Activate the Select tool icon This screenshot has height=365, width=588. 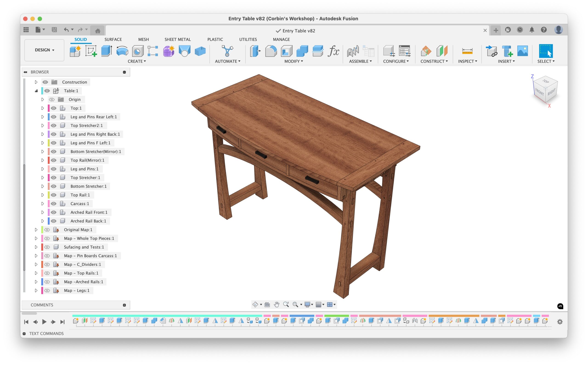click(x=546, y=51)
